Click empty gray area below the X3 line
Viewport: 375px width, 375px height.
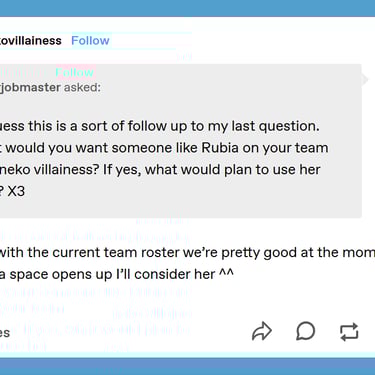(x=180, y=208)
